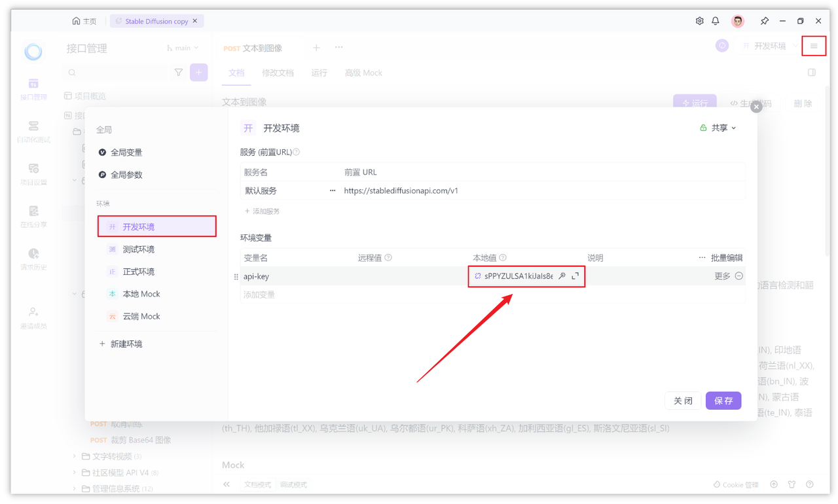Viewport: 838px width, 504px height.
Task: Open settings gear in the title bar
Action: coord(699,21)
